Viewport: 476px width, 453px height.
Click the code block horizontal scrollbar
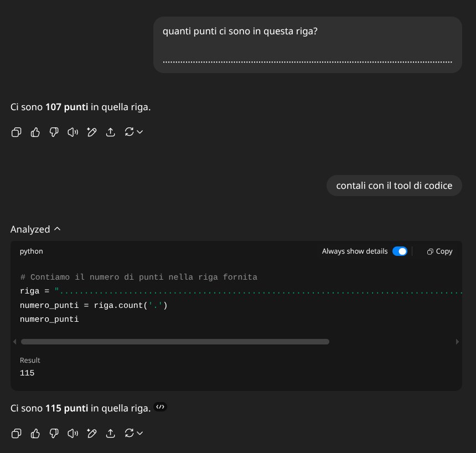tap(175, 342)
